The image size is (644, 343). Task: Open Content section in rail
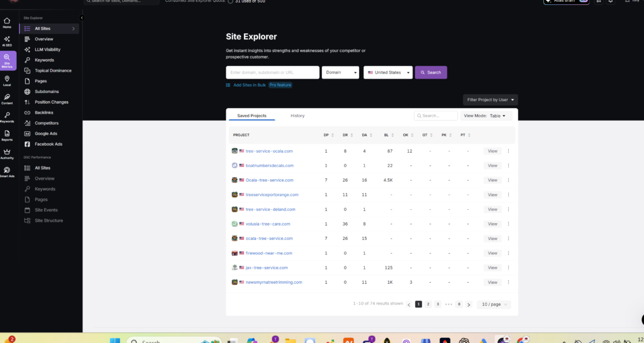tap(7, 99)
